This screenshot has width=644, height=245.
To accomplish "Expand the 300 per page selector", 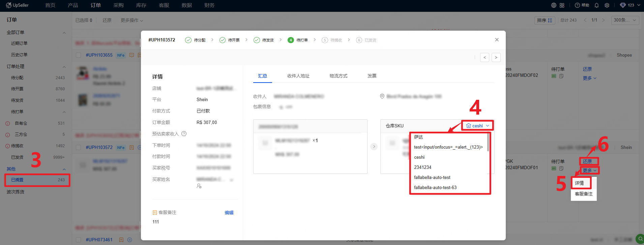I will point(625,20).
